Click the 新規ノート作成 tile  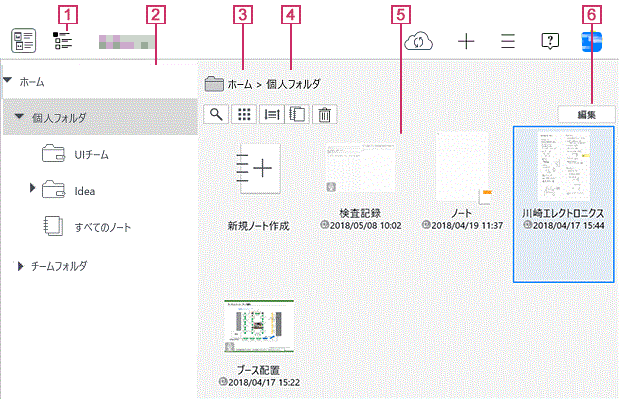(259, 169)
